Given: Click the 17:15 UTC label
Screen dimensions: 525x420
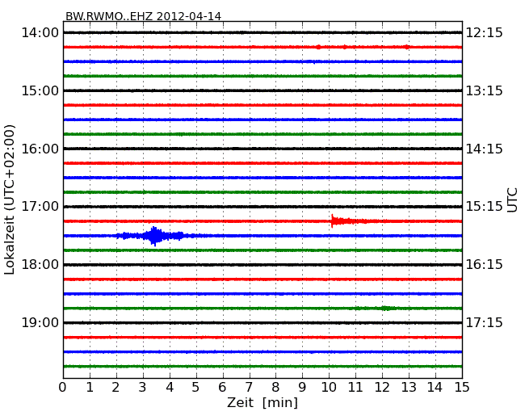Looking at the screenshot, I should 485,323.
